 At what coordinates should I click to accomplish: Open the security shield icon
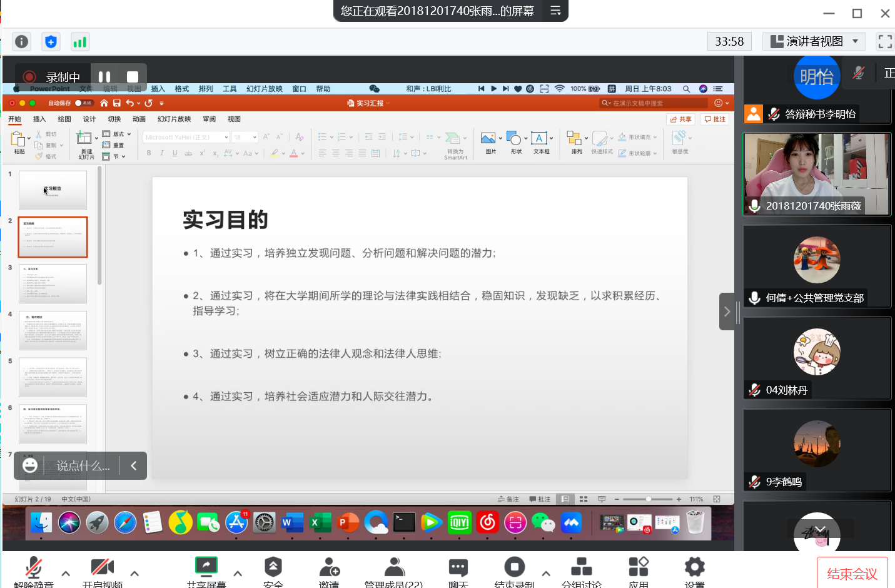(x=51, y=41)
